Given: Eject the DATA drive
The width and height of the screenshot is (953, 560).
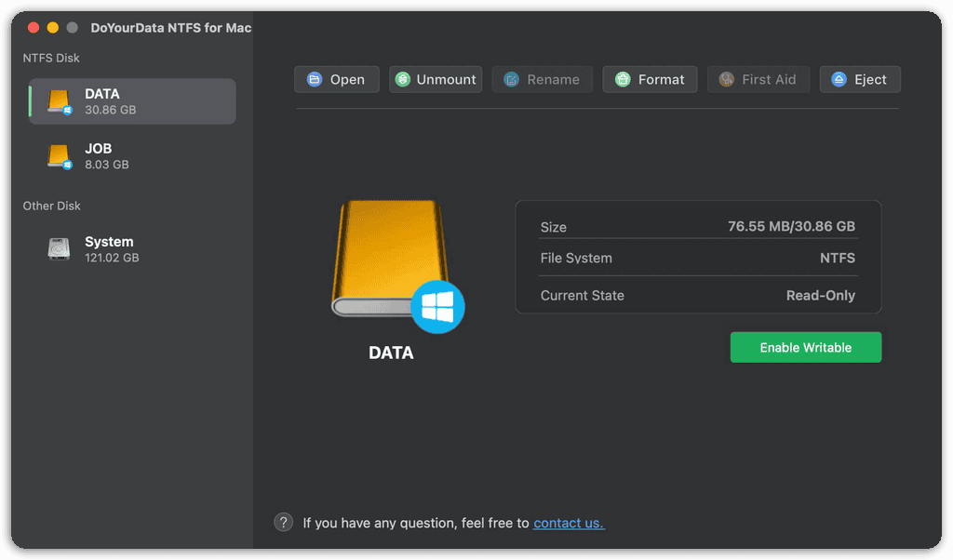Looking at the screenshot, I should [x=859, y=80].
